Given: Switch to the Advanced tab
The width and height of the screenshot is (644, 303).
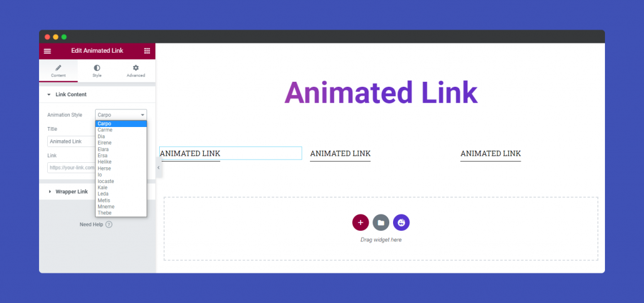Looking at the screenshot, I should tap(136, 71).
